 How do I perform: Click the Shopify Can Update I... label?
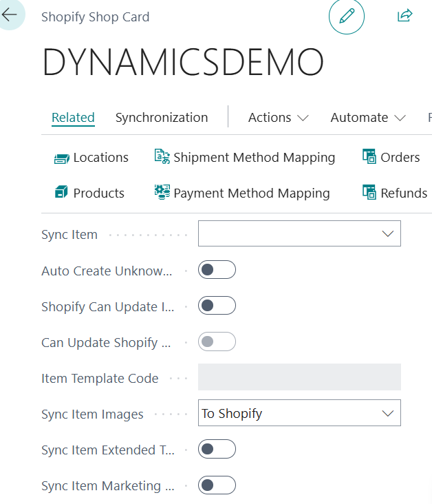pyautogui.click(x=108, y=307)
